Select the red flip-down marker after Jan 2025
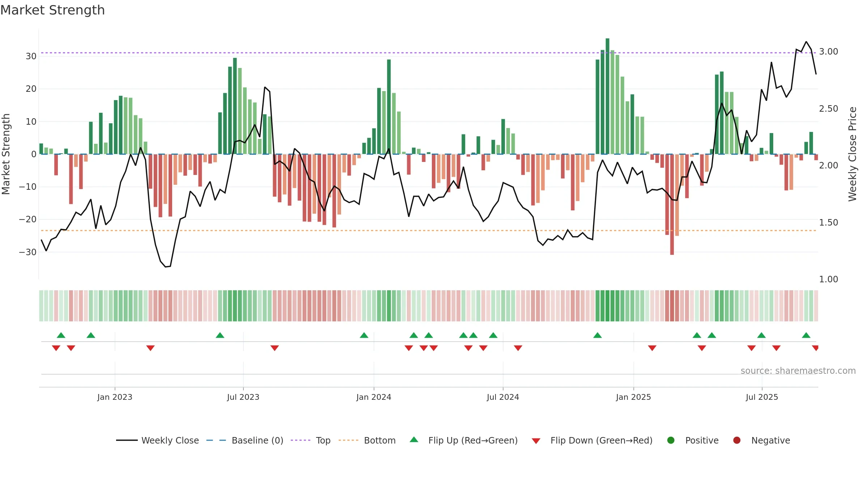 652,348
